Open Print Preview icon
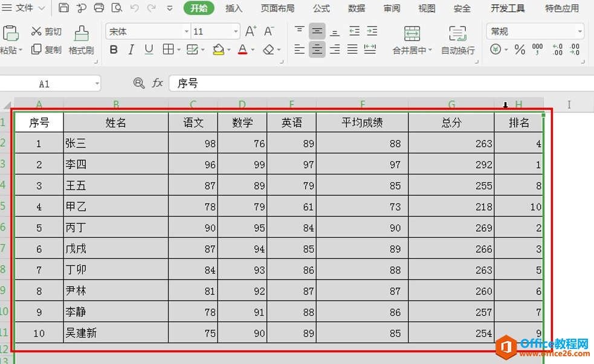Viewport: 594px width, 364px height. point(117,8)
